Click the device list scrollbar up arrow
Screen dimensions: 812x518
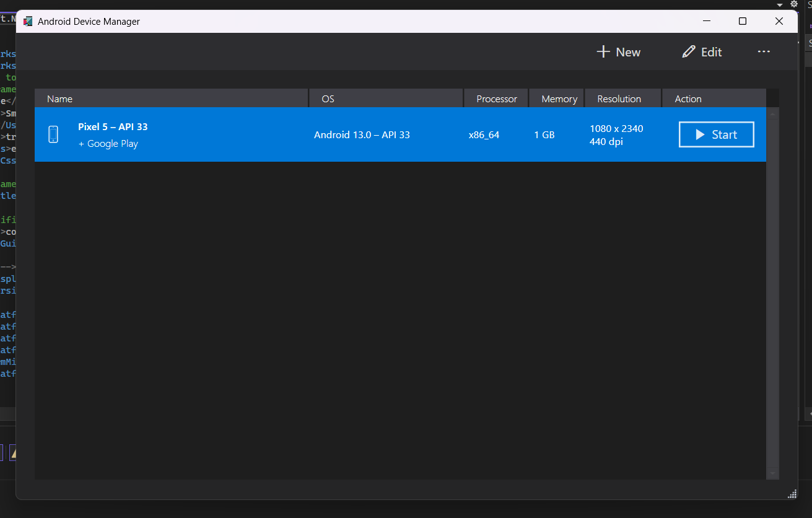pos(772,114)
